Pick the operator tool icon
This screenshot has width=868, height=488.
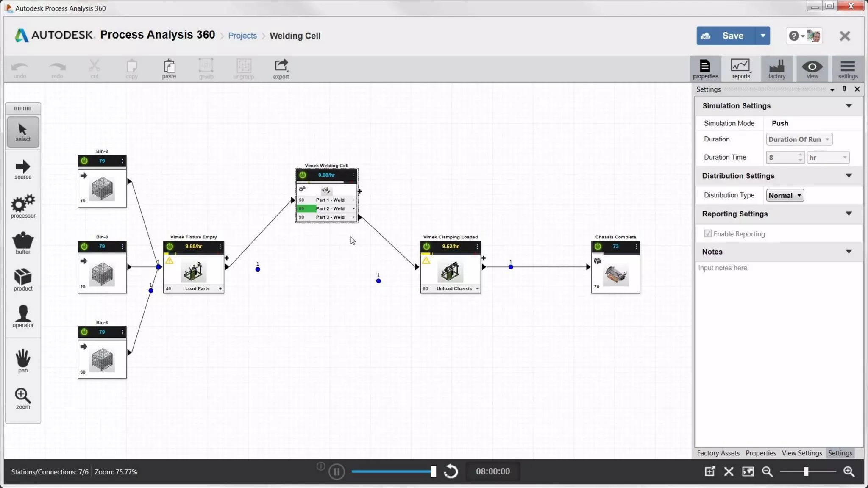point(23,316)
